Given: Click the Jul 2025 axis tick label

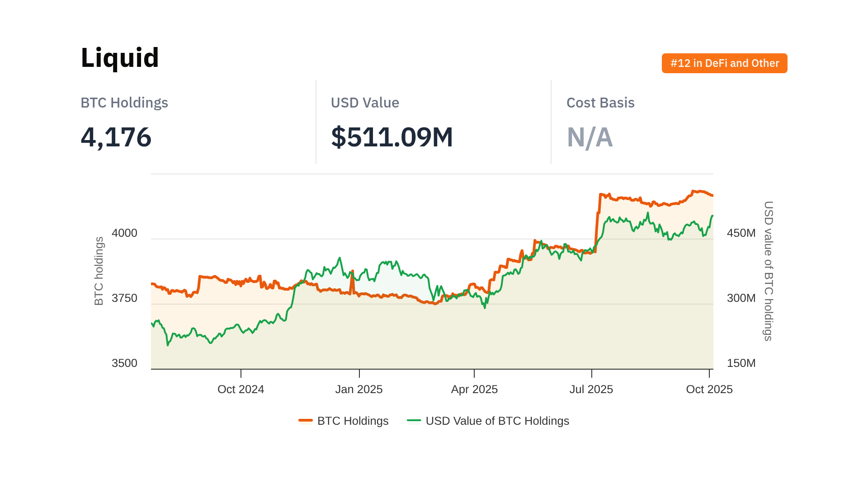Looking at the screenshot, I should [591, 389].
